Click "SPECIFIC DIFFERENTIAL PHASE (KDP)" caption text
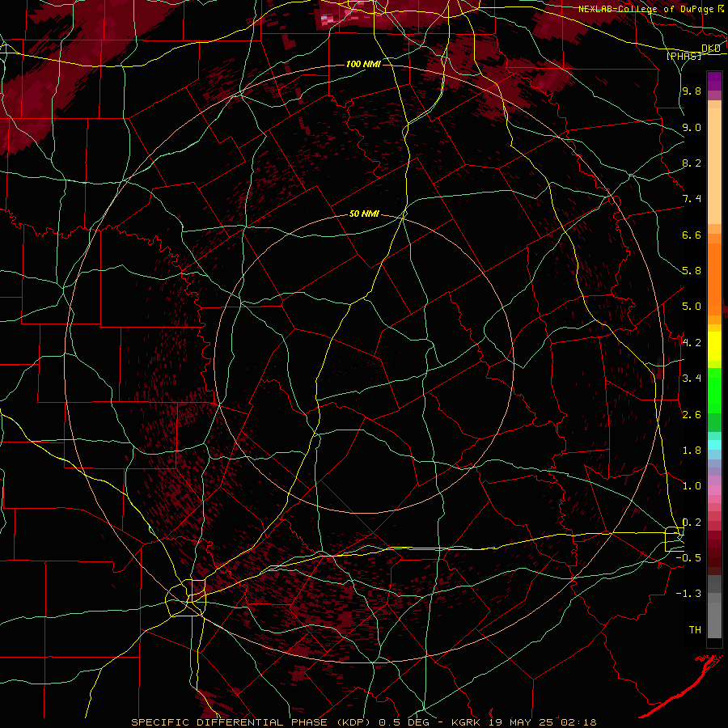This screenshot has width=728, height=728. pyautogui.click(x=252, y=722)
